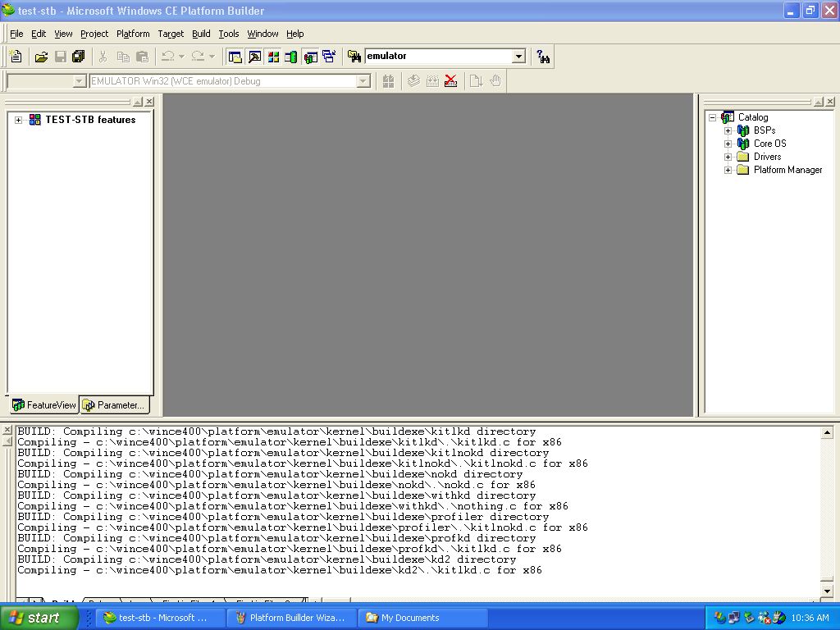Close the workspace FeatureView panel
Screen dimensions: 840x630
click(x=149, y=102)
